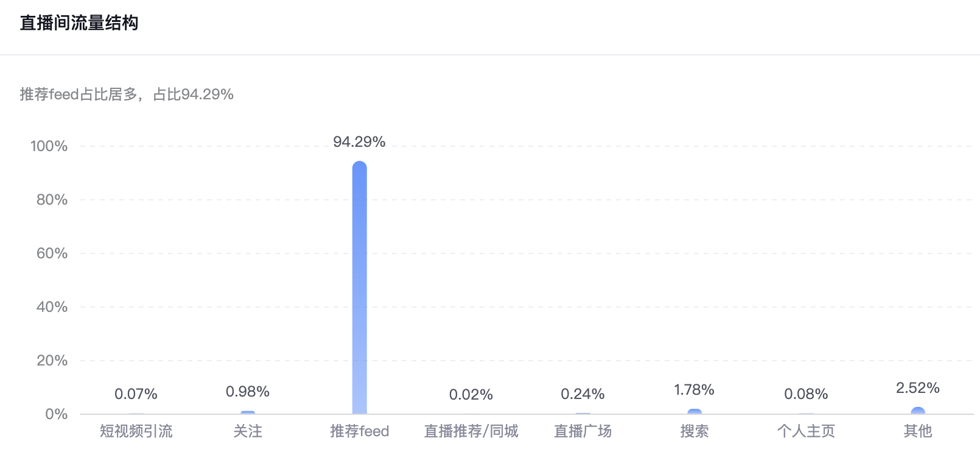Click the 其他 bar in chart
The height and width of the screenshot is (452, 980).
[x=918, y=411]
